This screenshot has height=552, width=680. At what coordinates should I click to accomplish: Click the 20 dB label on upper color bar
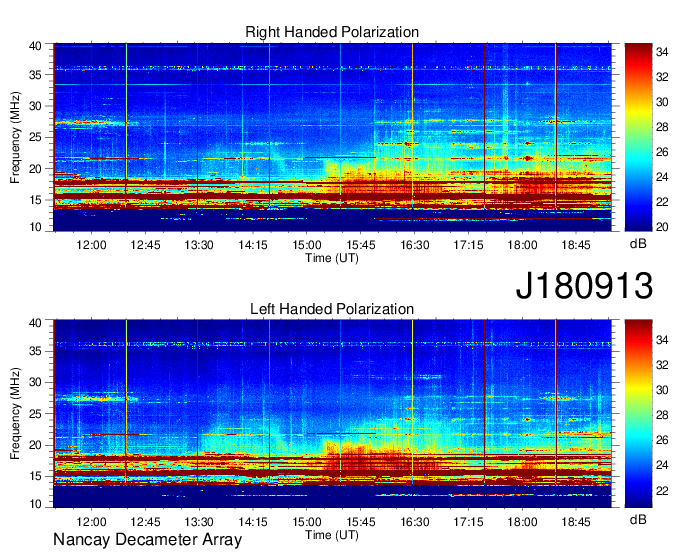click(662, 227)
